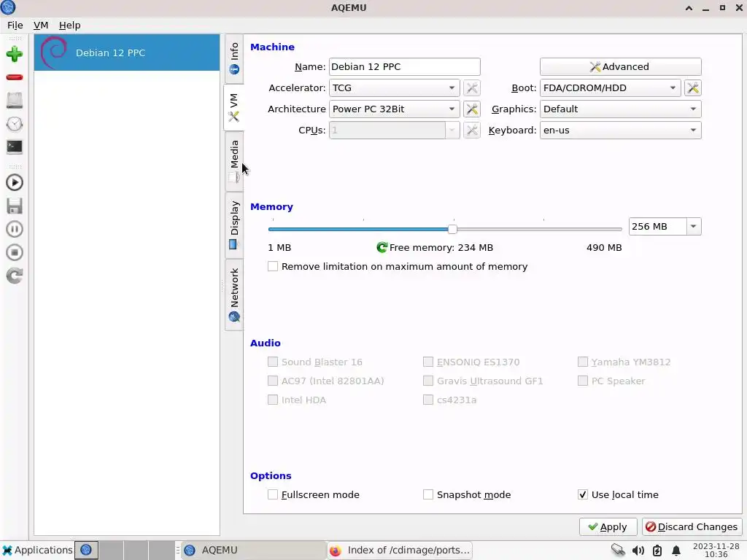This screenshot has height=560, width=747.
Task: Expand Boot FDA/CDROM/HDD dropdown
Action: coord(611,88)
